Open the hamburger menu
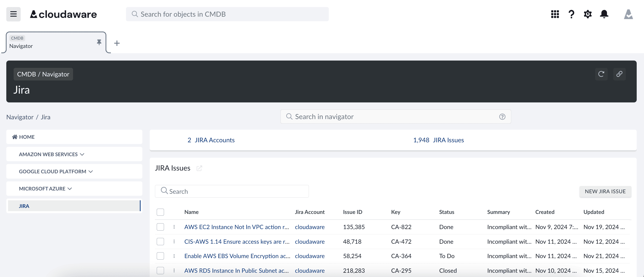 [13, 14]
